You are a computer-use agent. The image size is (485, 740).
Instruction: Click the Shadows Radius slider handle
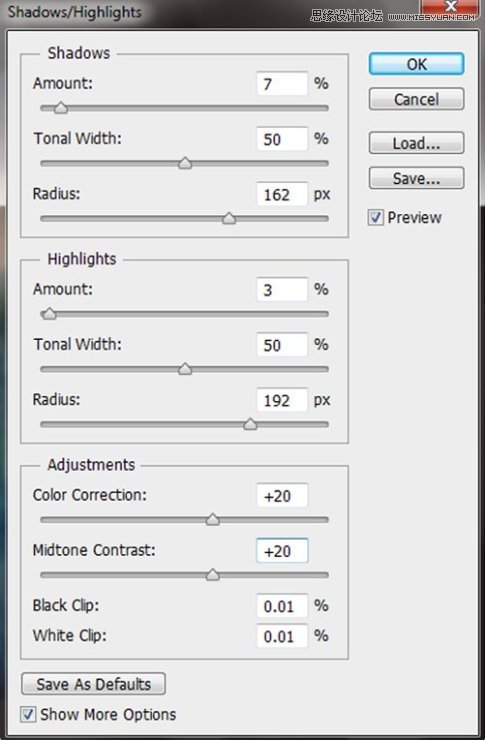[229, 218]
